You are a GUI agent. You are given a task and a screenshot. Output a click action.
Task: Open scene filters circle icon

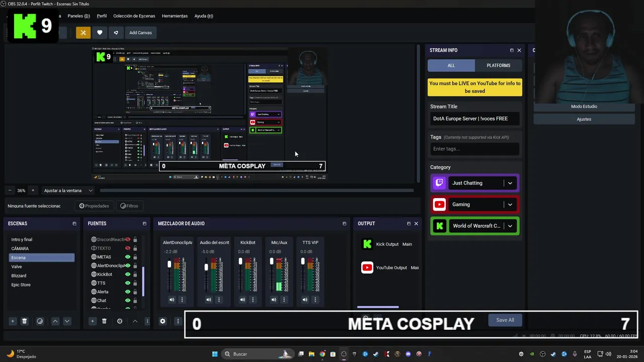(40, 321)
